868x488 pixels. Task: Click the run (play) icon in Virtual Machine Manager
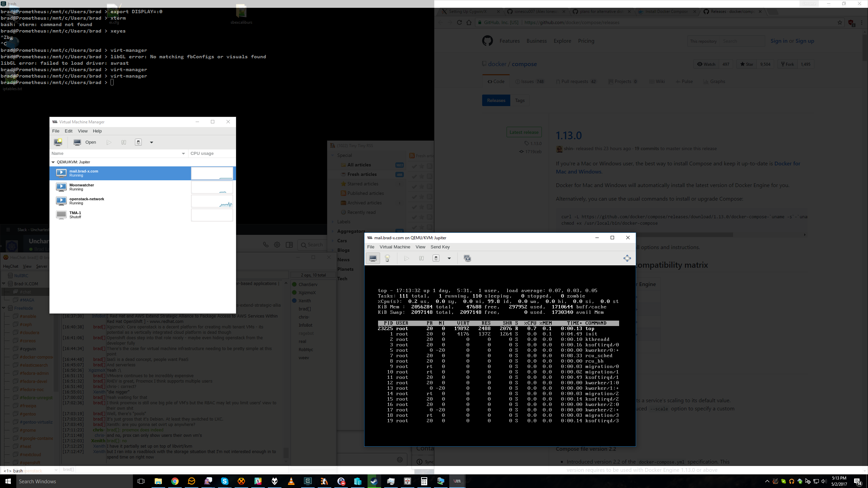(109, 142)
